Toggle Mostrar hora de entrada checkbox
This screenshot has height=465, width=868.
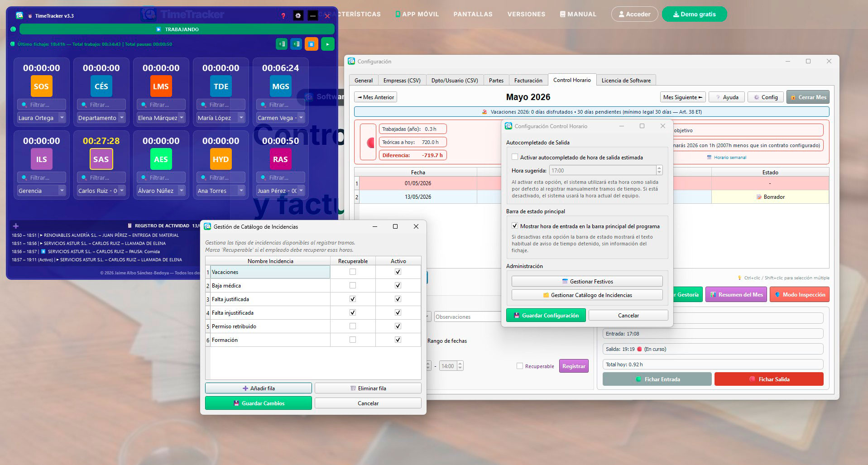(x=515, y=226)
